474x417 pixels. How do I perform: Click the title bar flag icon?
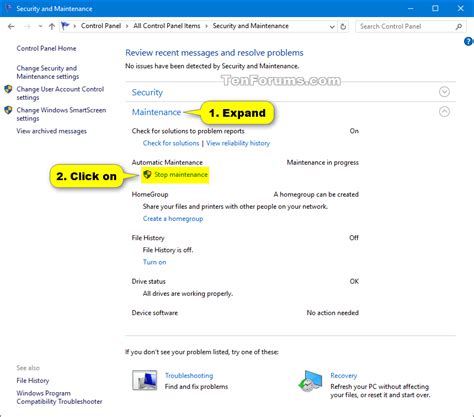click(8, 8)
